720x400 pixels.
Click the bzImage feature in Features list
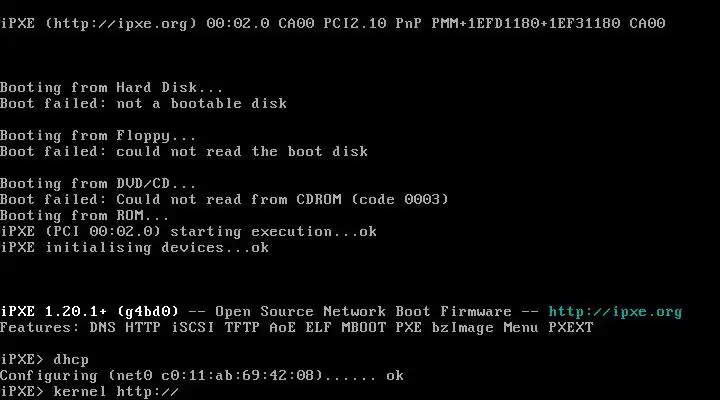[x=462, y=328]
